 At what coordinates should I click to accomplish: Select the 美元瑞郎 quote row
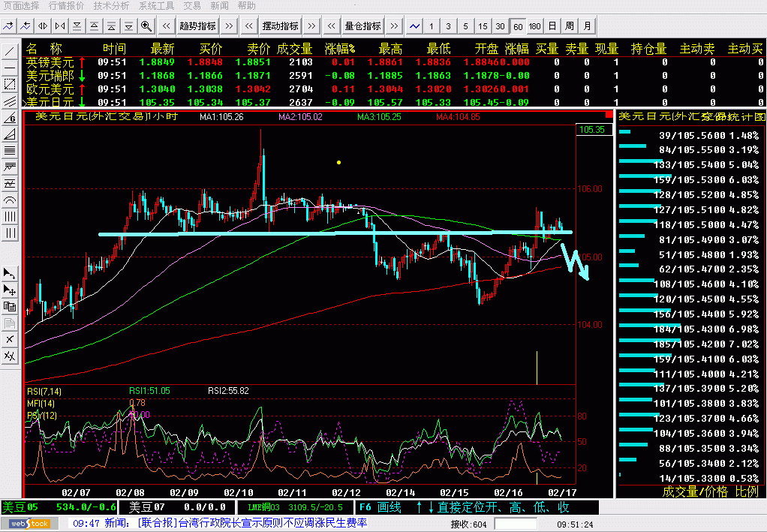(x=394, y=76)
